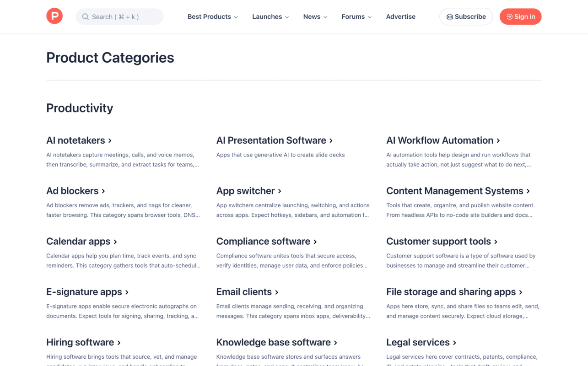Open the Compliance software category

[x=267, y=242]
